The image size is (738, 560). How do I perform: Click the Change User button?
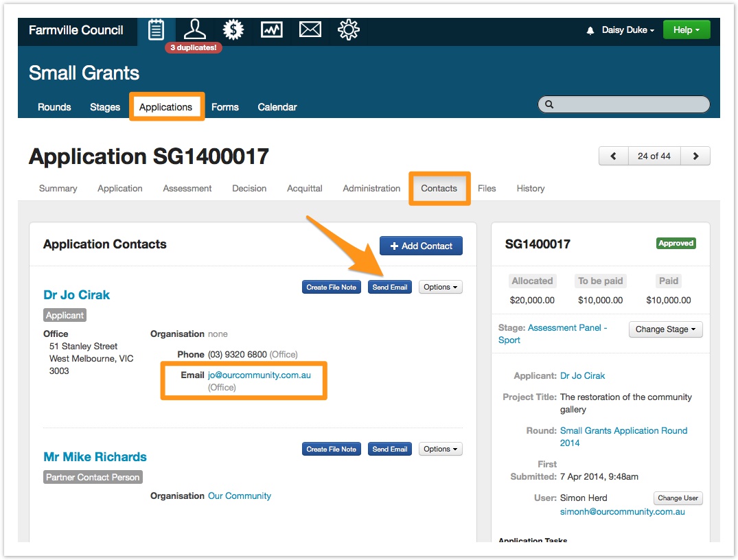[x=678, y=498]
